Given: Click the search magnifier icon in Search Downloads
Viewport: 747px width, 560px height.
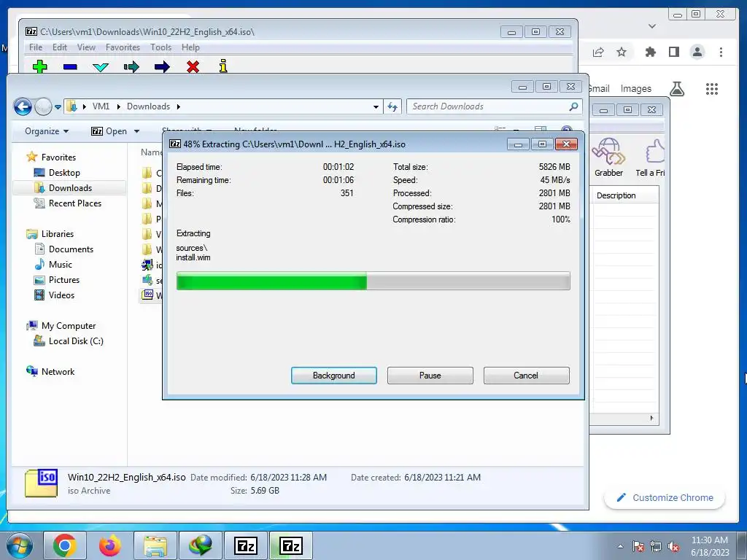Looking at the screenshot, I should pos(573,106).
